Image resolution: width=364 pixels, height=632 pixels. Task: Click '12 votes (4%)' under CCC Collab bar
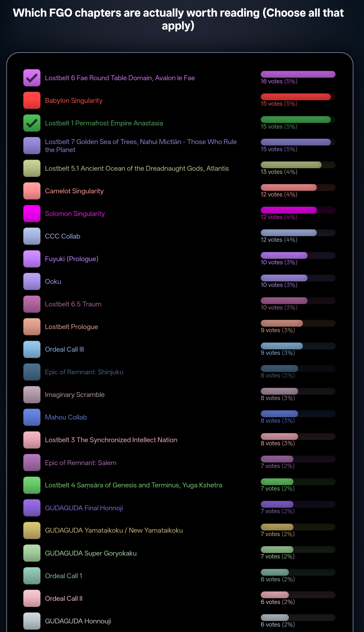point(279,240)
